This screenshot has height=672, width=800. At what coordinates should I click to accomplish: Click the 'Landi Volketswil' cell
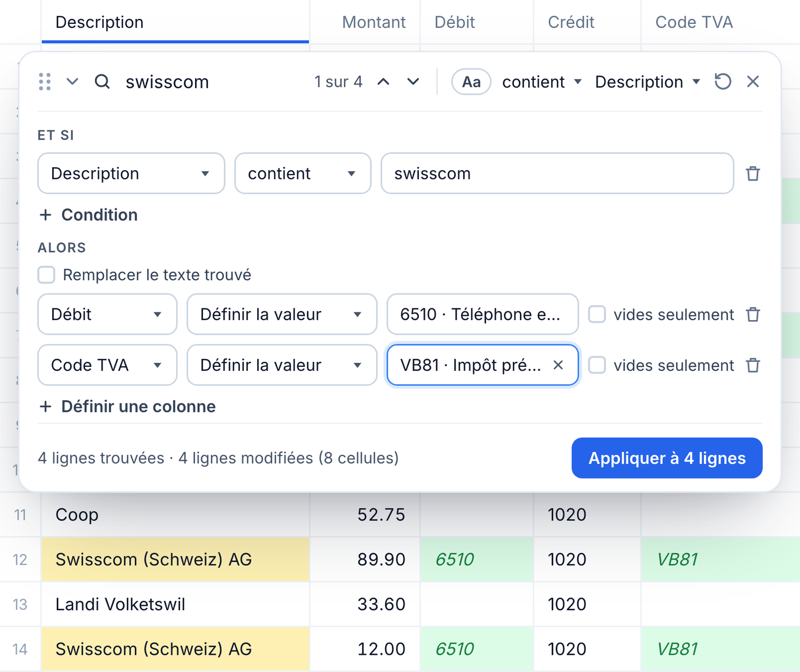tap(175, 604)
